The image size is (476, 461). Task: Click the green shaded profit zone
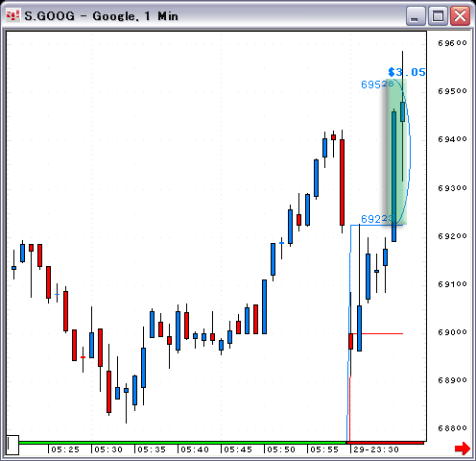(x=396, y=152)
